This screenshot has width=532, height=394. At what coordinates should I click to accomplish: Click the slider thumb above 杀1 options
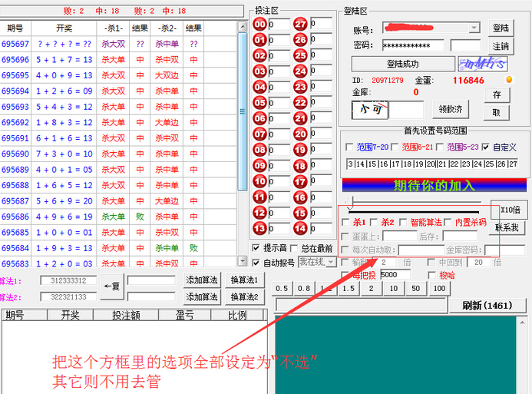350,201
